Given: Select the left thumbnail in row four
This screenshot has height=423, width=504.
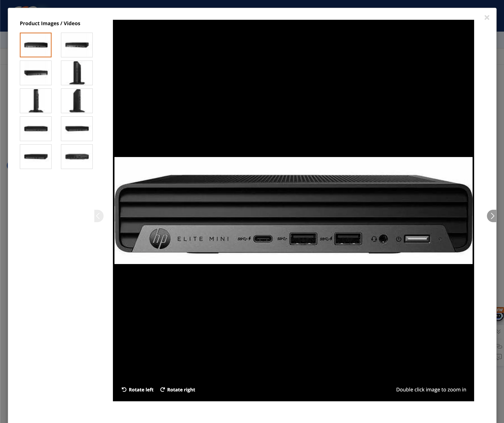Looking at the screenshot, I should (x=36, y=129).
